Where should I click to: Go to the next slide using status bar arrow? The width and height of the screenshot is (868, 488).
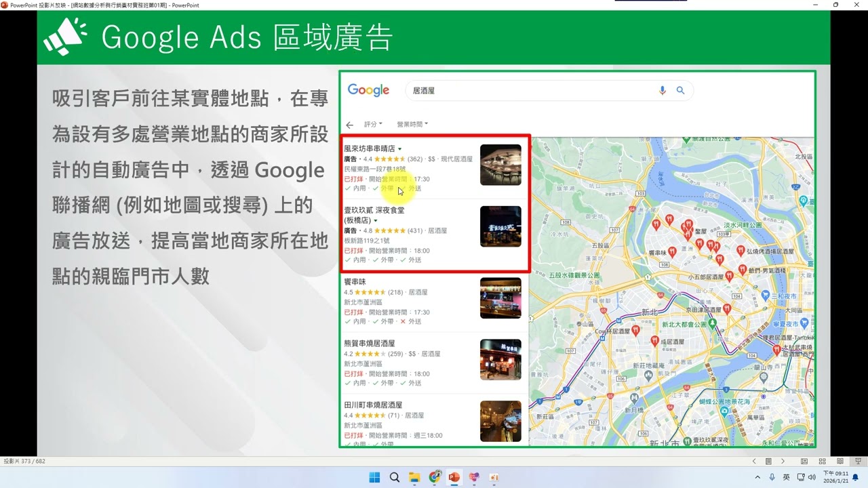pyautogui.click(x=783, y=461)
